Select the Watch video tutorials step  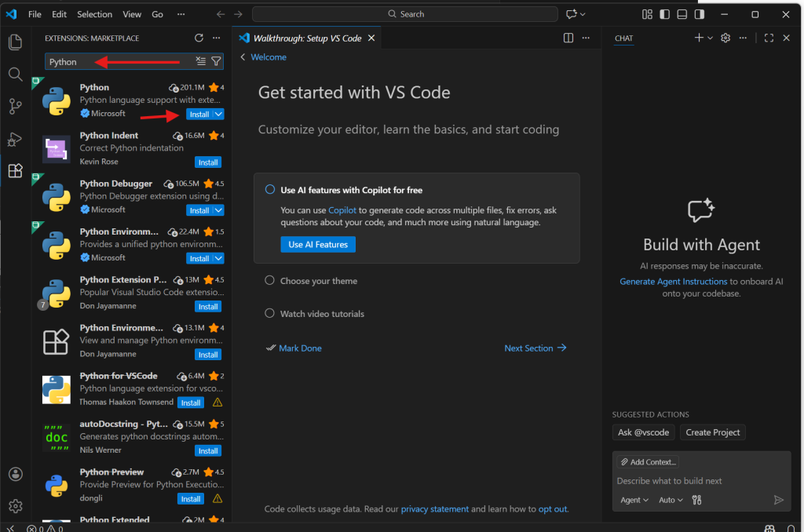point(322,314)
